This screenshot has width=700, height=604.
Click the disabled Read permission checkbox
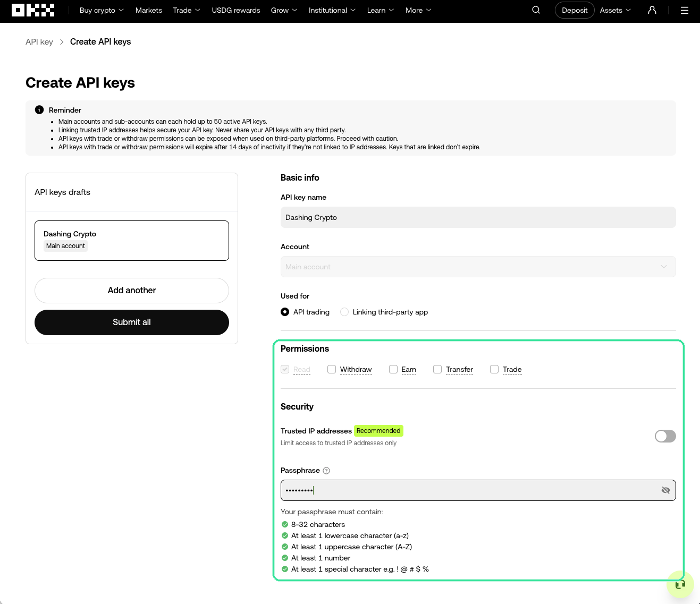point(285,369)
